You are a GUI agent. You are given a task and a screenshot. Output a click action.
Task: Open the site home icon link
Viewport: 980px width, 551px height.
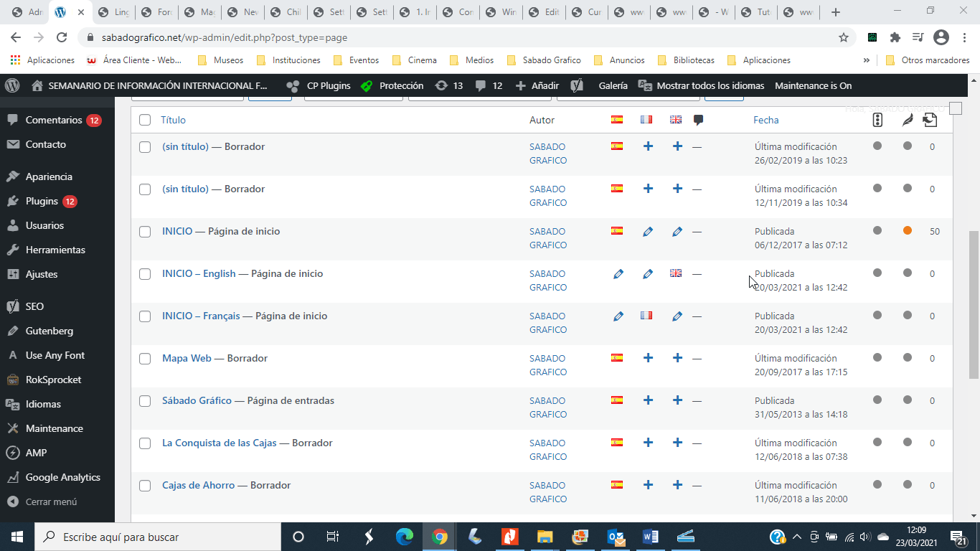(x=37, y=85)
